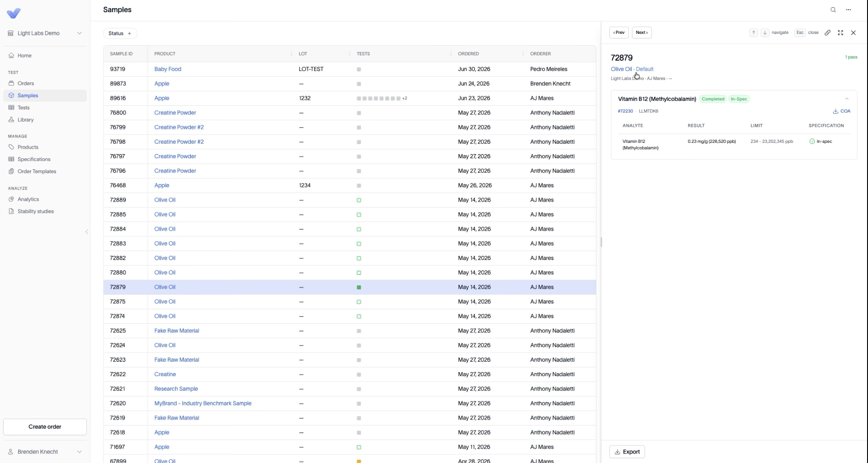Expand the Brenden Knecht user menu

point(45,452)
